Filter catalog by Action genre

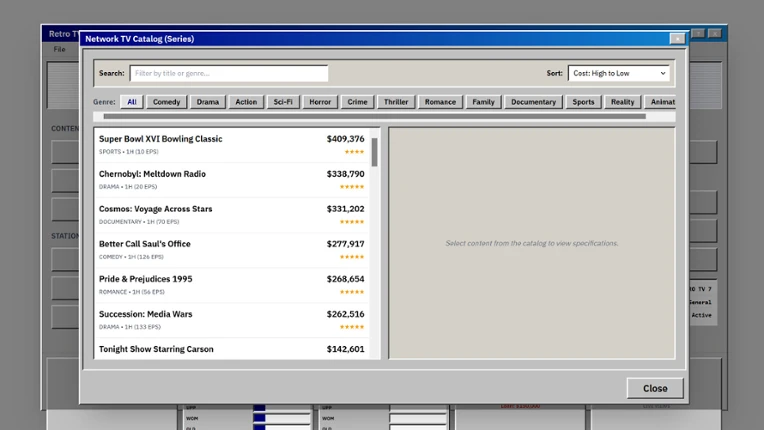[246, 102]
